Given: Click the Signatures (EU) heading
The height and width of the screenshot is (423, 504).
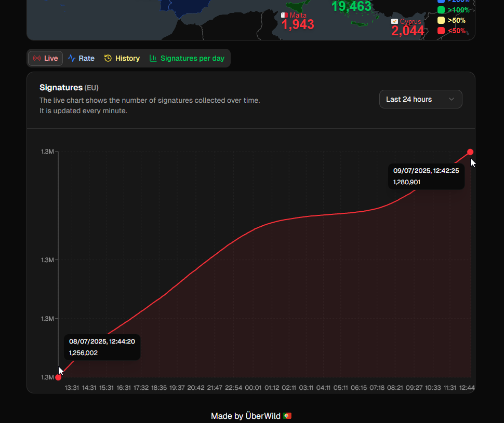Looking at the screenshot, I should (69, 87).
